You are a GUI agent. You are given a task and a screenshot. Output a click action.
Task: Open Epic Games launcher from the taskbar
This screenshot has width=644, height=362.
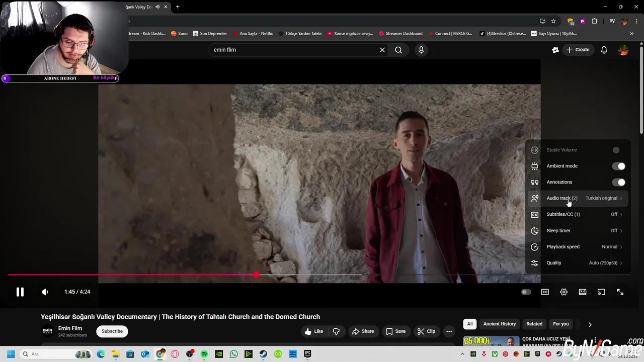(307, 354)
